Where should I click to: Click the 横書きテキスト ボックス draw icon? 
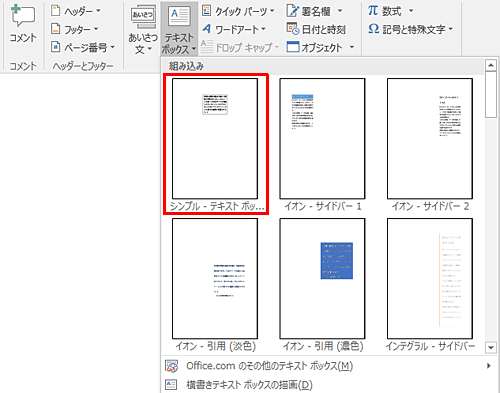171,384
